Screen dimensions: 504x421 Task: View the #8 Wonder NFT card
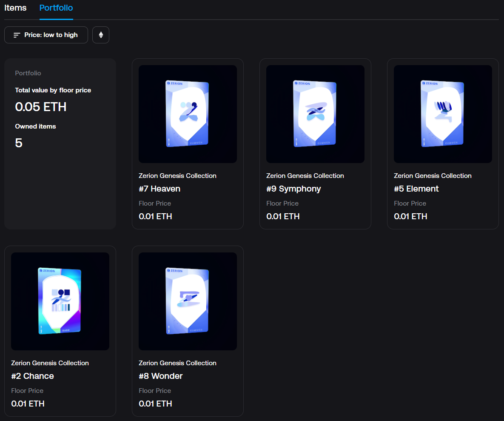click(188, 301)
